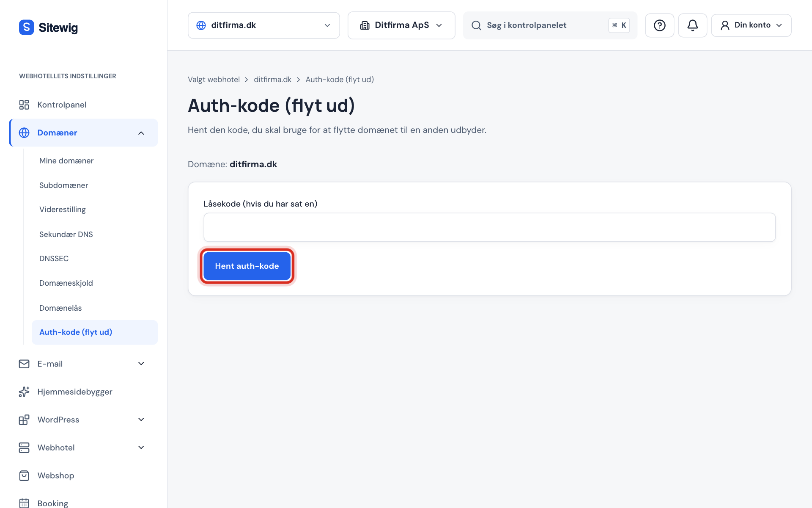
Task: Open Mine domæner in sidebar
Action: pos(95,161)
